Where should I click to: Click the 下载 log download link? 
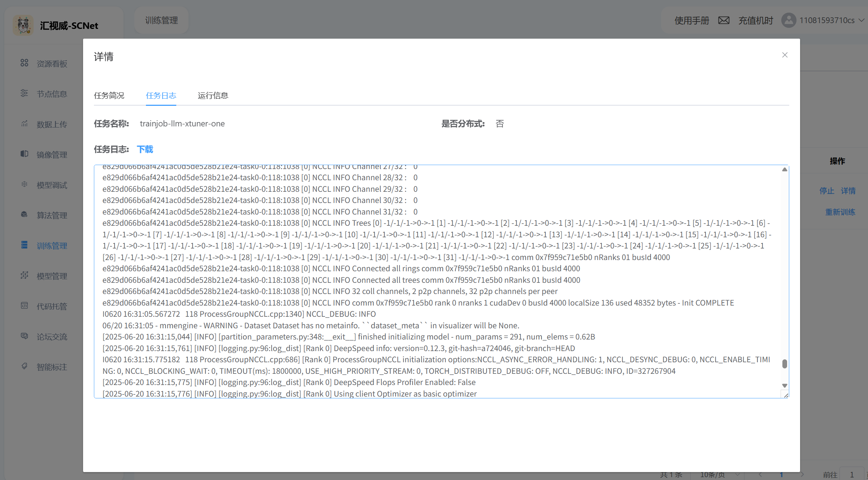tap(145, 149)
